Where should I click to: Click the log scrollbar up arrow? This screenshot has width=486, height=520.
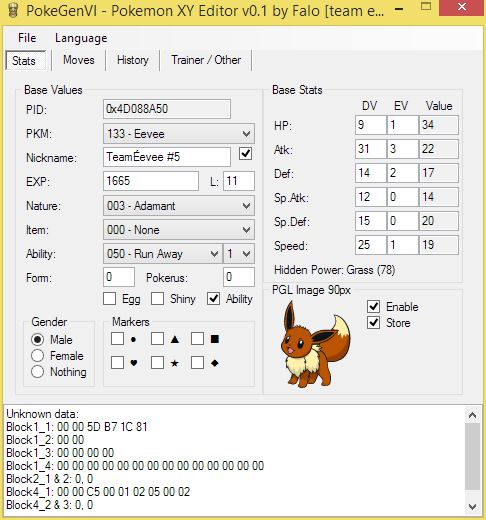coord(472,415)
